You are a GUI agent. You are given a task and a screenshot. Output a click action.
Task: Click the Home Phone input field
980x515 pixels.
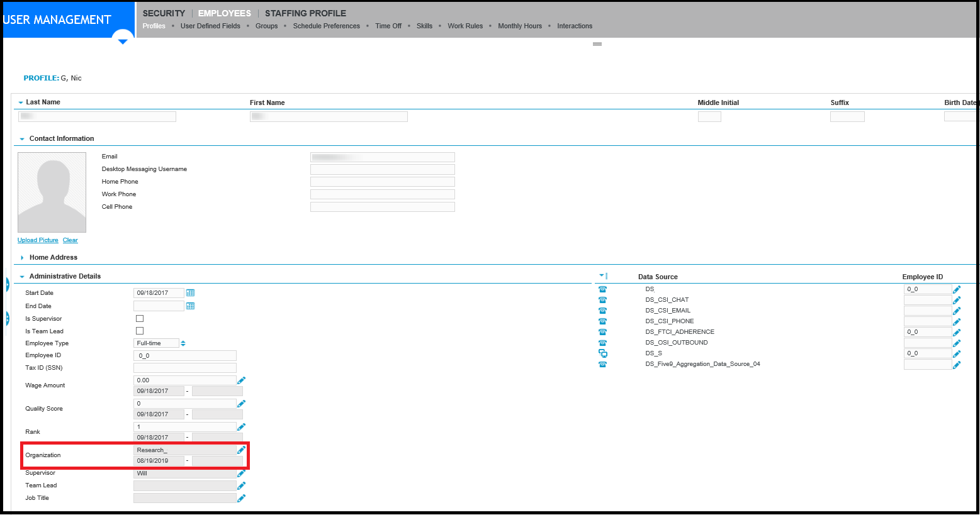pos(383,182)
